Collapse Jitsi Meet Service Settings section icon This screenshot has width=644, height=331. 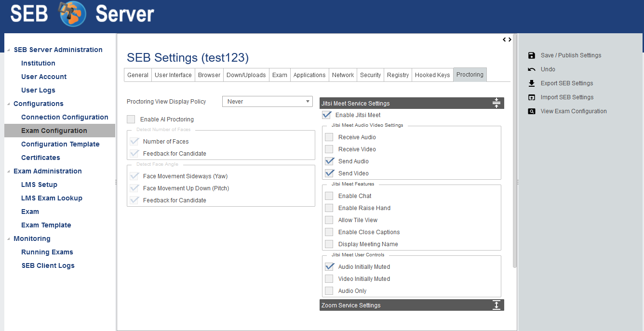[x=496, y=103]
